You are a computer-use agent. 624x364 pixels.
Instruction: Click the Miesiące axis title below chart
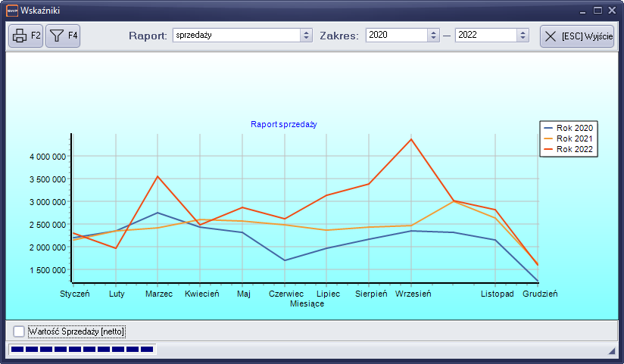pyautogui.click(x=307, y=303)
